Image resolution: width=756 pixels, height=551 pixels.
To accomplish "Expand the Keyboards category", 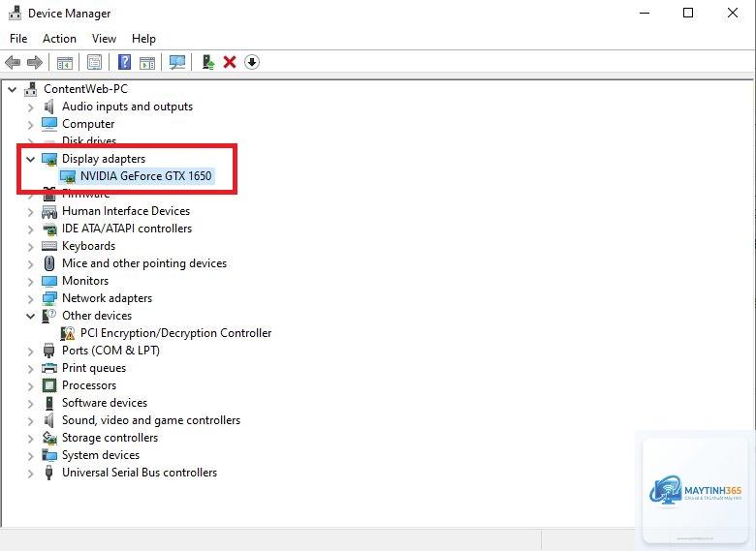I will (31, 246).
